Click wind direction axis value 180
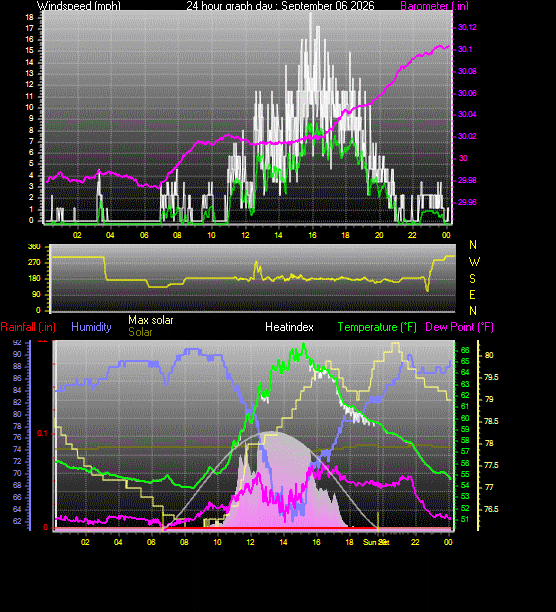This screenshot has width=556, height=612. coord(34,278)
